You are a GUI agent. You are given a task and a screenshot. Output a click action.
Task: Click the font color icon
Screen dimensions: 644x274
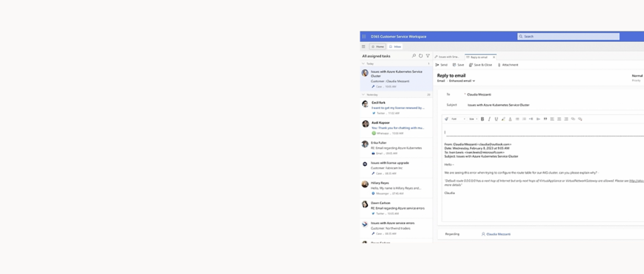(510, 119)
